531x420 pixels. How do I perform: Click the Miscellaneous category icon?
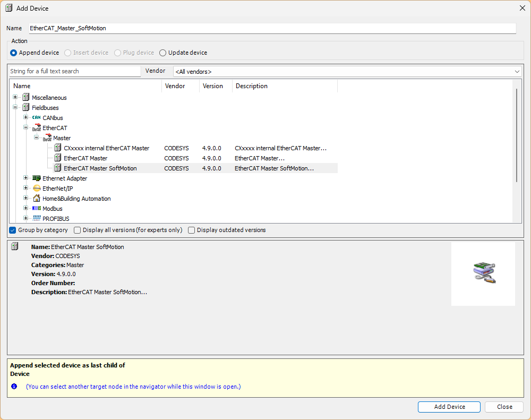(x=25, y=98)
